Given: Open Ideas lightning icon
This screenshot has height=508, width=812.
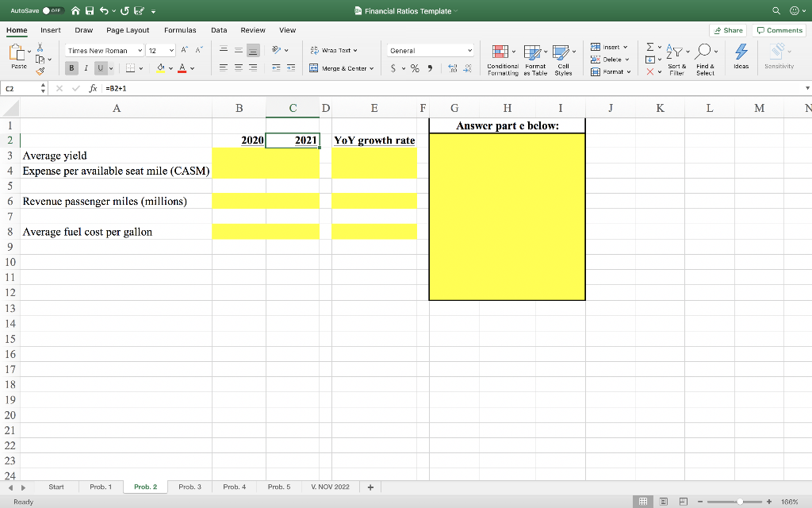Looking at the screenshot, I should click(741, 56).
